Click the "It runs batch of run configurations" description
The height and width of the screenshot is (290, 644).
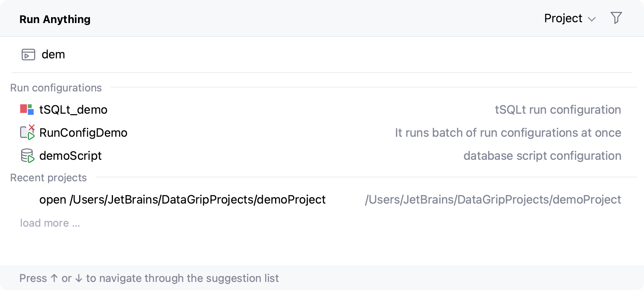point(508,133)
